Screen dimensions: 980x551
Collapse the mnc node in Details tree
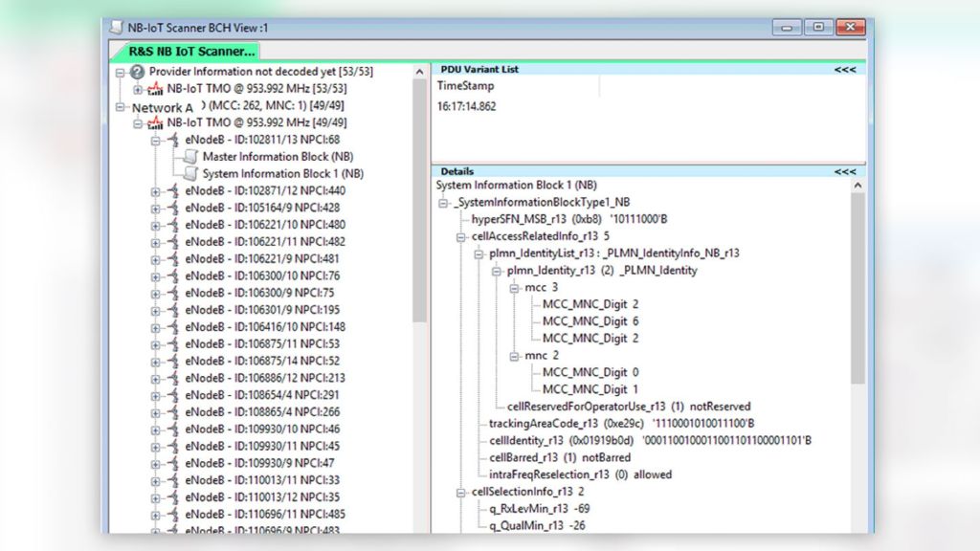point(515,355)
